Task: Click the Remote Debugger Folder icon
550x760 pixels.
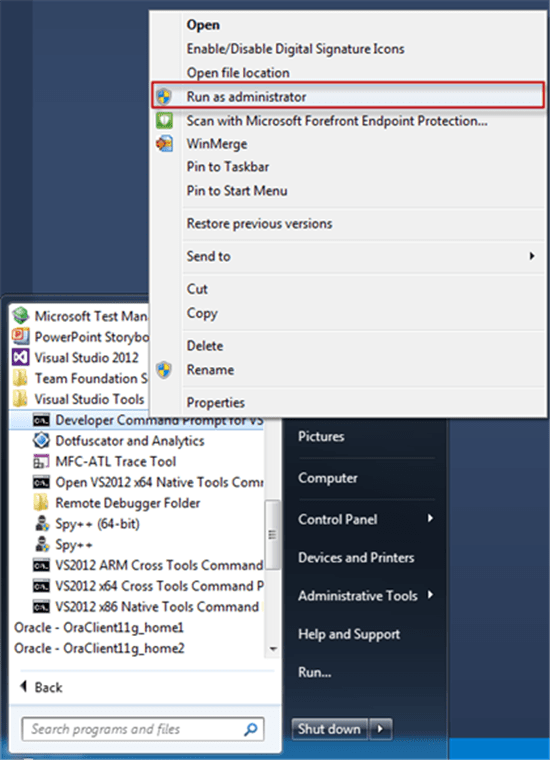Action: 41,503
